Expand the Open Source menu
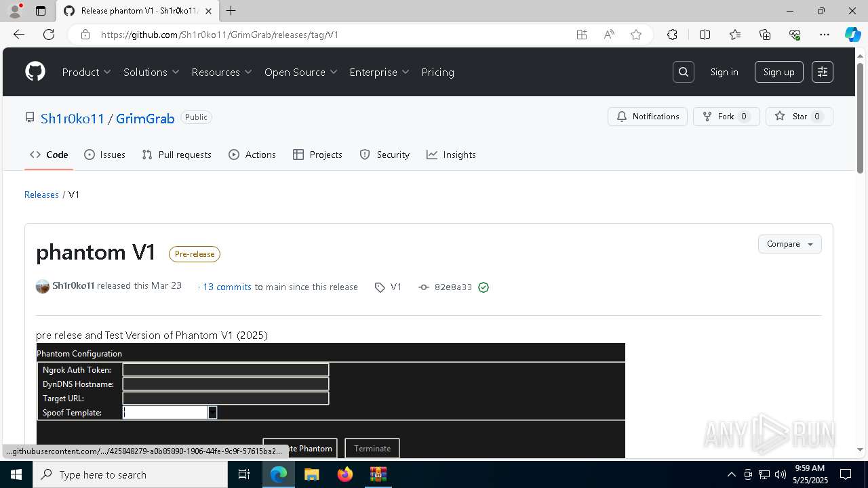 click(x=301, y=72)
